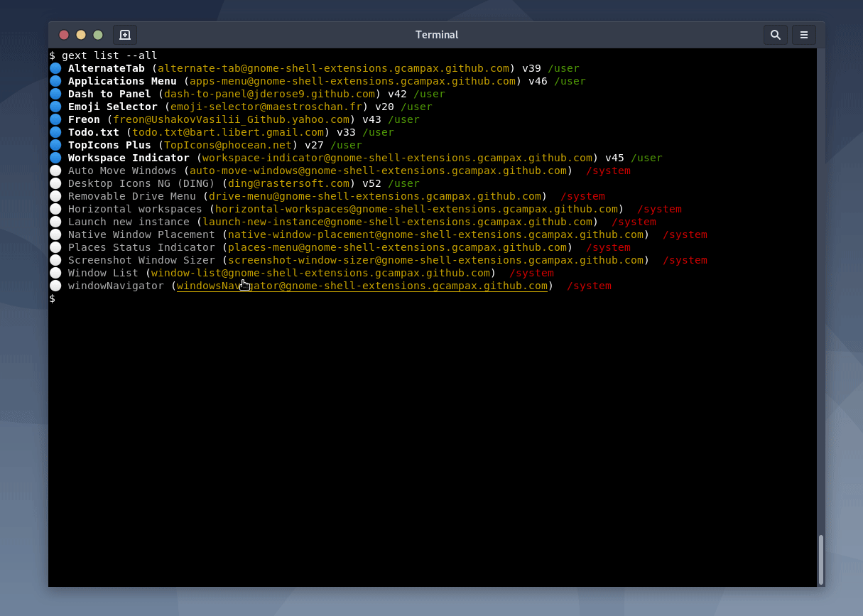This screenshot has width=863, height=616.
Task: Click the white dot beside Horizontal workspaces
Action: point(55,209)
